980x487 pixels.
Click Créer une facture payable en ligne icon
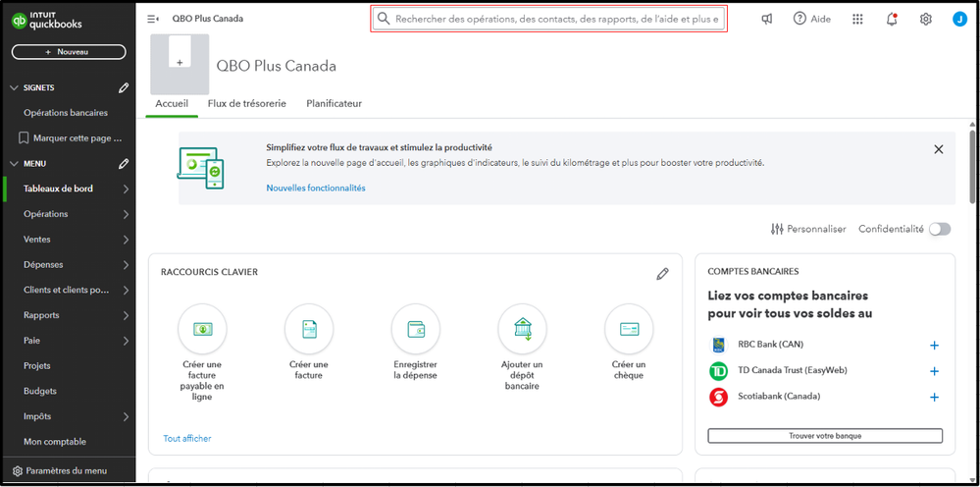tap(202, 328)
